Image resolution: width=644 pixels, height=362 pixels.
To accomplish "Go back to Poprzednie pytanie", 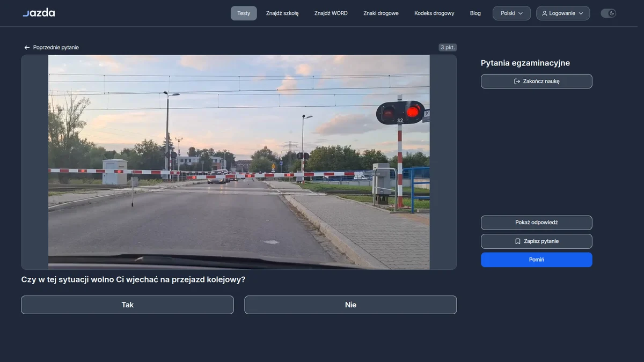I will tap(52, 48).
